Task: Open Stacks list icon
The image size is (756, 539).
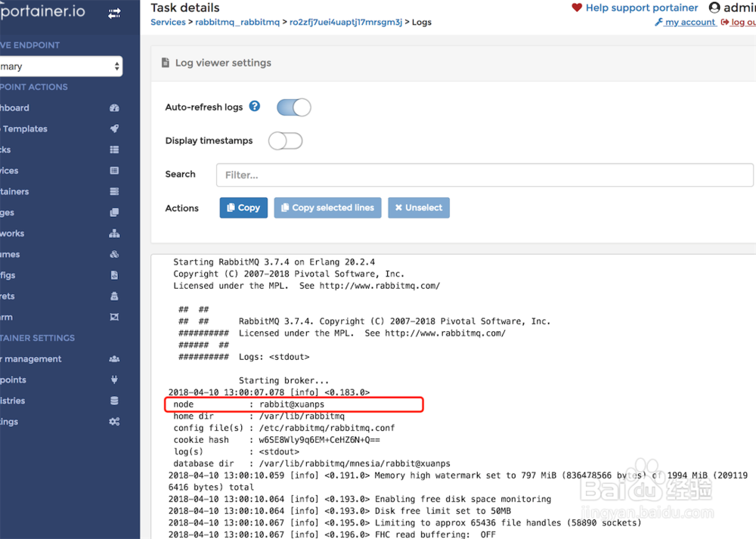Action: [x=114, y=150]
